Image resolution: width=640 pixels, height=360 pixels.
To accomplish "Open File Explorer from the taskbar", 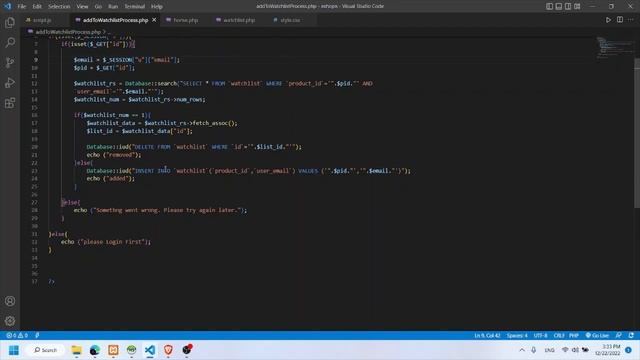I will coord(76,350).
